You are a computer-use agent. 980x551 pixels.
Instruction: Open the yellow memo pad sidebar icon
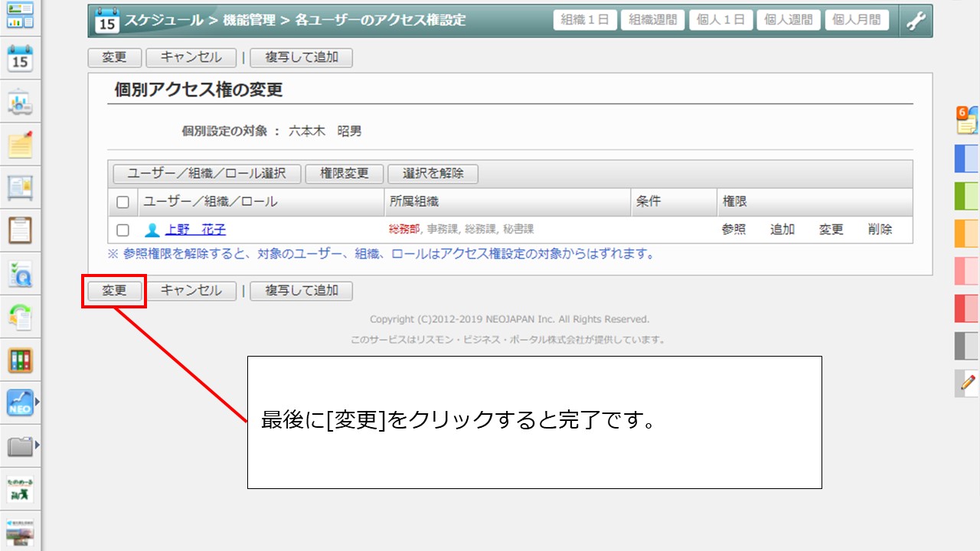click(x=20, y=145)
